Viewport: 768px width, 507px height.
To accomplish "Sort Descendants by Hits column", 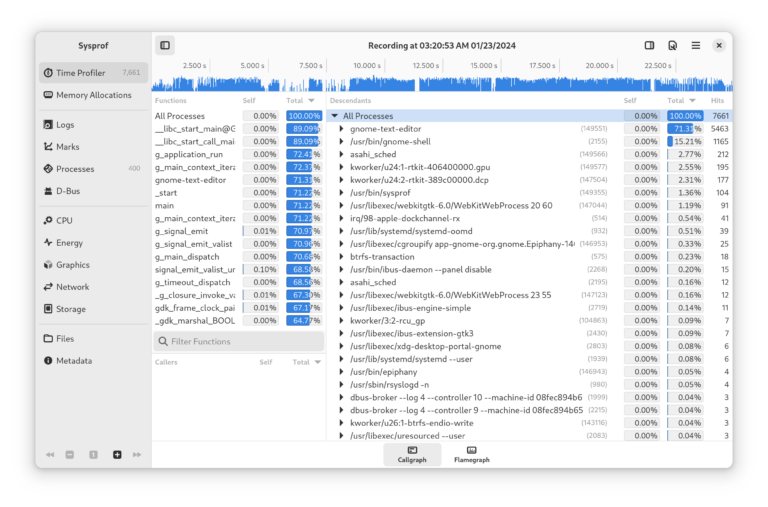I will click(718, 100).
